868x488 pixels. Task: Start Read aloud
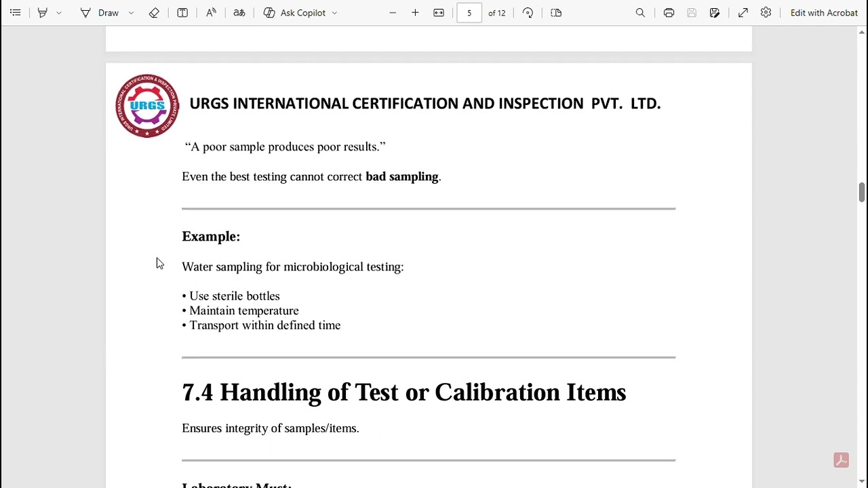point(211,13)
